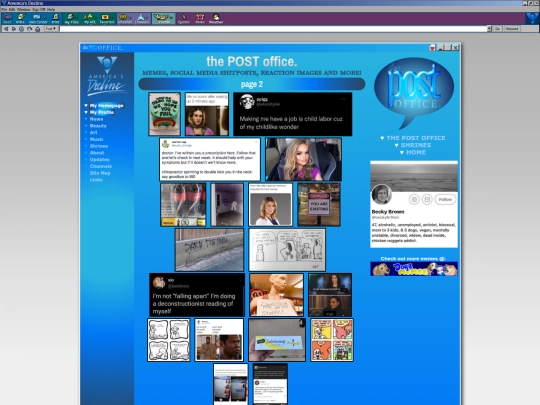This screenshot has width=540, height=405.
Task: Click the post office speech bubble logo
Action: point(414,92)
